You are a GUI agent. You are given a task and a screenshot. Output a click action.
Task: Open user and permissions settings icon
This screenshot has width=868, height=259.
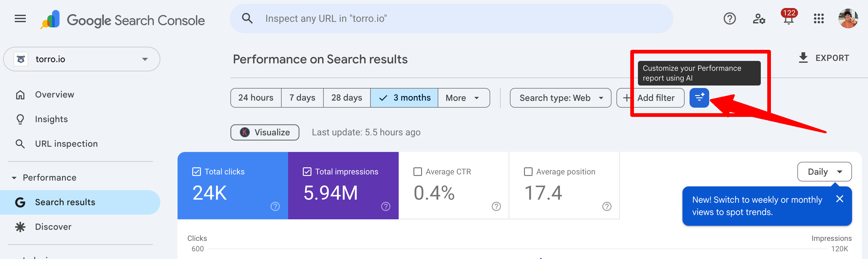point(759,18)
